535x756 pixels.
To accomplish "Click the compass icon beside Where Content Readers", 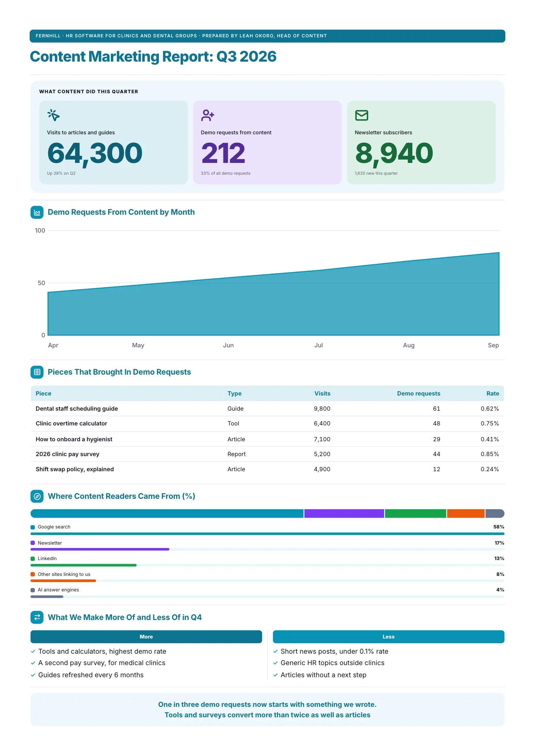I will point(37,496).
